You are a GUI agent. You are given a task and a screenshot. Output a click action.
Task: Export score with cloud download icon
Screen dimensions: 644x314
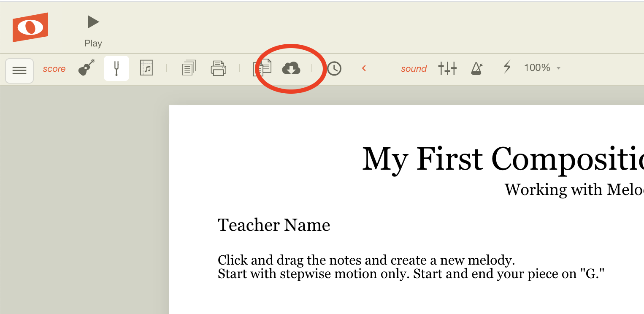click(x=291, y=68)
